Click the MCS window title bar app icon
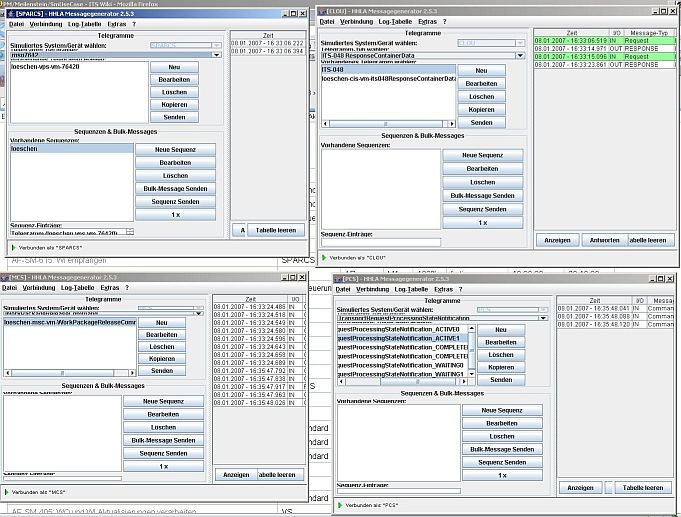 [x=6, y=276]
